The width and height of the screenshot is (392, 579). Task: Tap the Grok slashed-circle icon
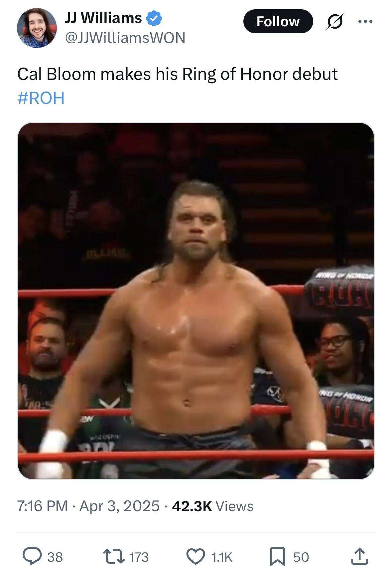(x=334, y=22)
